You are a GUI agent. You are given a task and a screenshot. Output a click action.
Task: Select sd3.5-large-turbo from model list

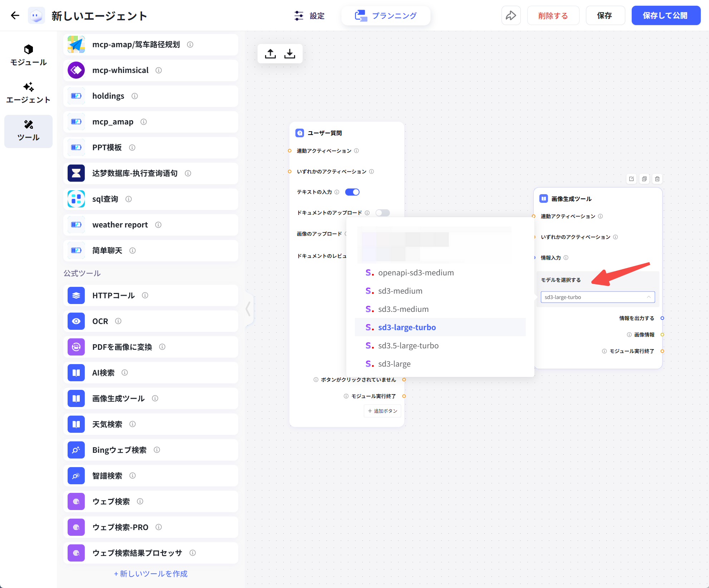(408, 346)
